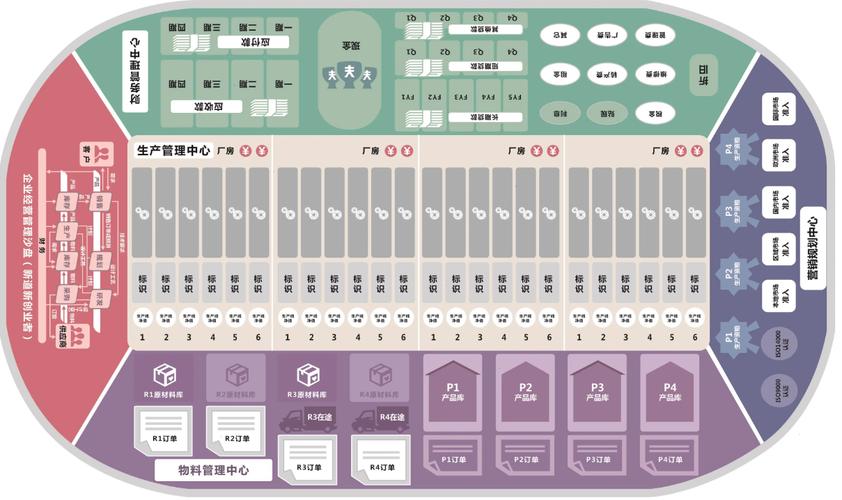This screenshot has width=842, height=500.
Task: Select the P4产品库 warehouse icon
Action: [x=670, y=392]
